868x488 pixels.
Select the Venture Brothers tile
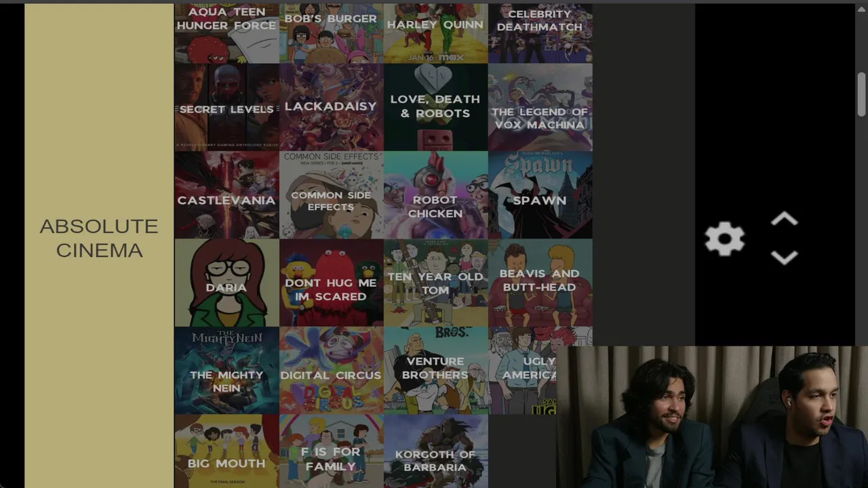(435, 371)
